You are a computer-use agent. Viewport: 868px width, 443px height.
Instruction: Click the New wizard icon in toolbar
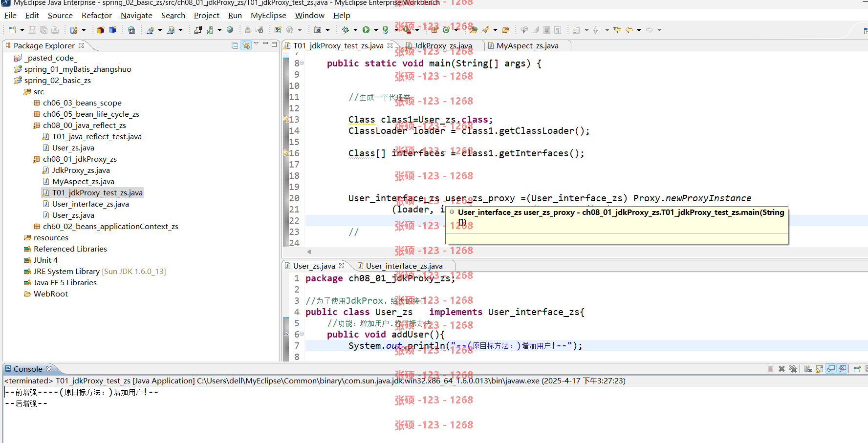(13, 30)
